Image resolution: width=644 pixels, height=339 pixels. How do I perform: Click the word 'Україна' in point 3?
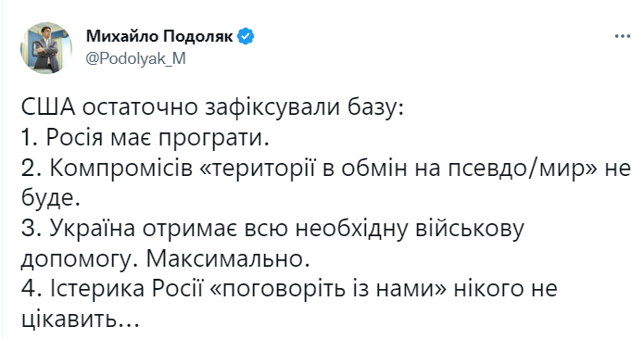pos(93,229)
